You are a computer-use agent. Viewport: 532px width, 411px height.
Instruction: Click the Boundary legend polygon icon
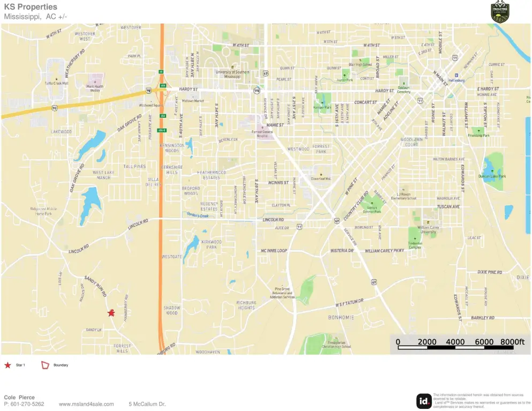[x=46, y=365]
